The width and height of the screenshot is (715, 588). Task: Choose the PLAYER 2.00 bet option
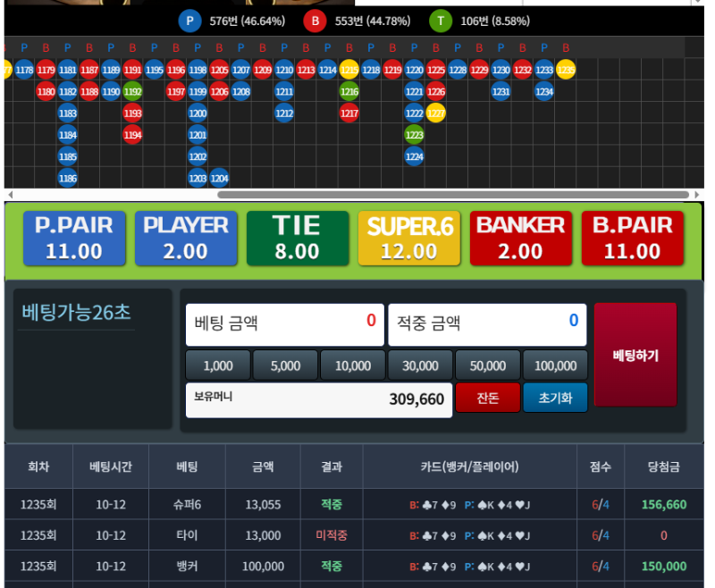[x=186, y=239]
